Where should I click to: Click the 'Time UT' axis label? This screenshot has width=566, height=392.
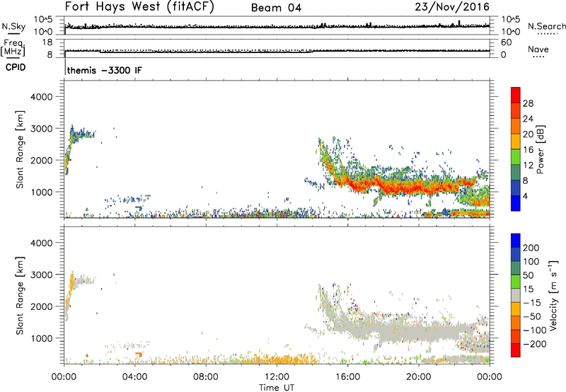[277, 388]
